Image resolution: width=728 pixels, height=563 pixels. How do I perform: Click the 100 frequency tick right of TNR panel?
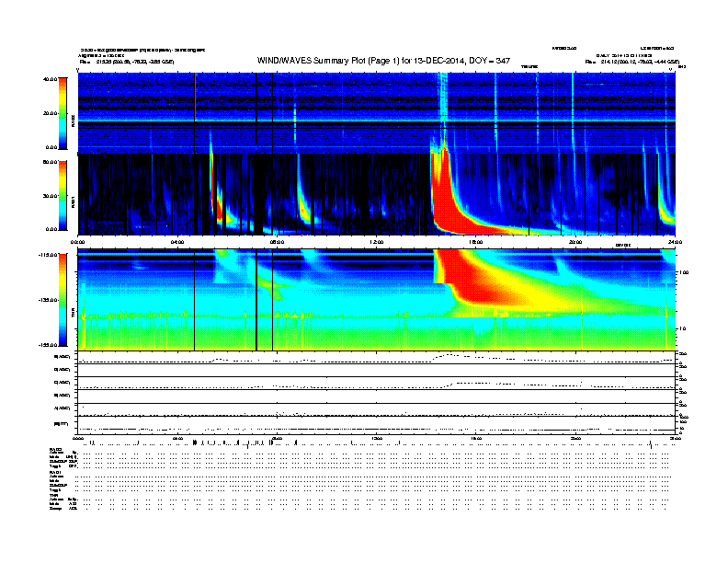click(684, 272)
